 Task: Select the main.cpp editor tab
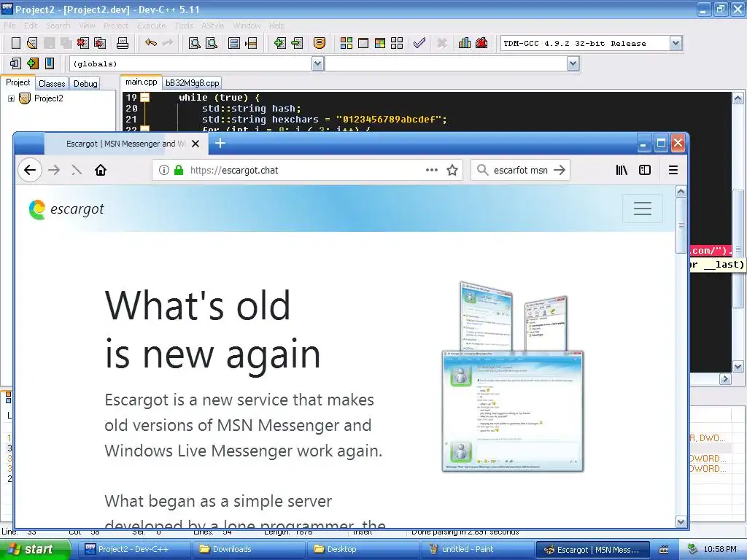pos(141,82)
